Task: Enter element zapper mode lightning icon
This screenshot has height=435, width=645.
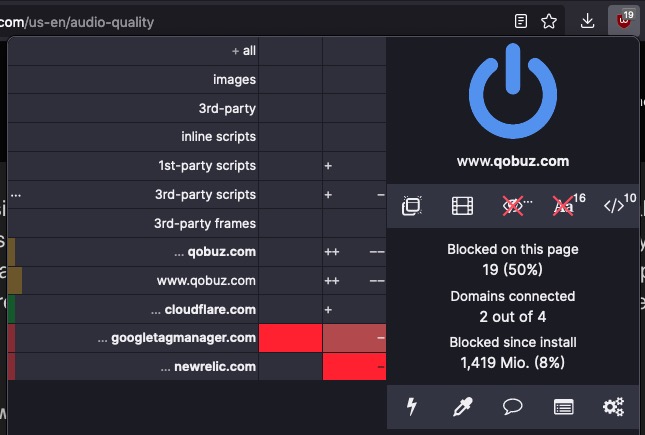Action: pos(412,407)
